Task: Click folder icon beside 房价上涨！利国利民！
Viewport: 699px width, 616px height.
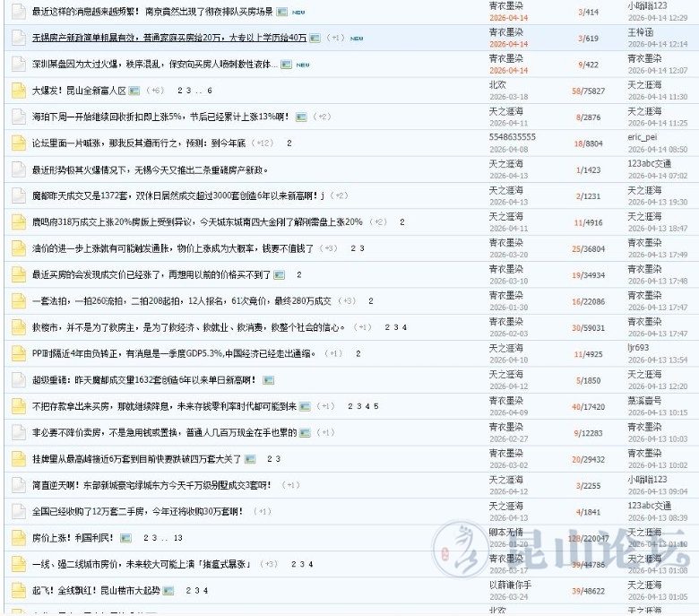Action: [18, 538]
